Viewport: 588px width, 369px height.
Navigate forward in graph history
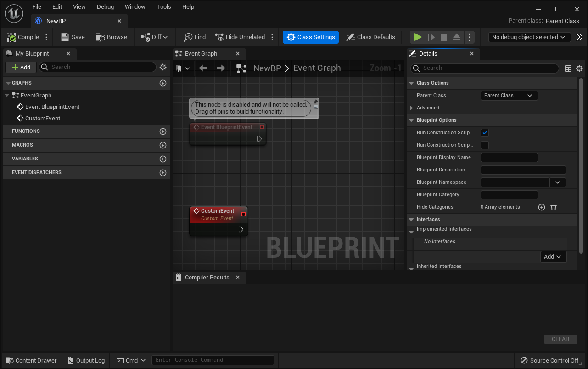tap(221, 68)
